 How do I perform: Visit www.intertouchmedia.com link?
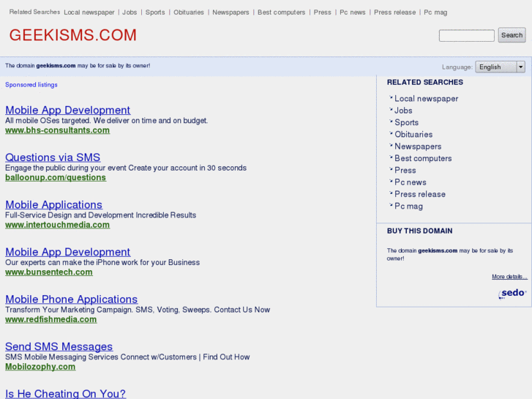coord(57,225)
